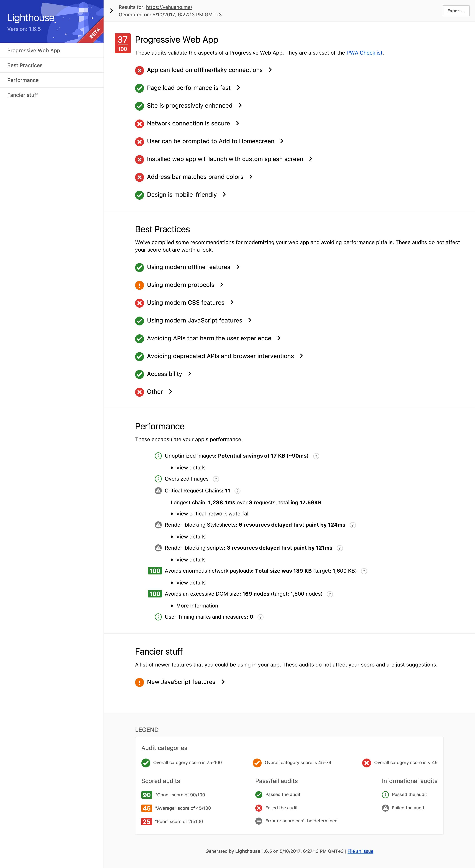Expand 'App can load on offline/flaky connections' details
Screen dimensions: 475x868
tap(270, 70)
